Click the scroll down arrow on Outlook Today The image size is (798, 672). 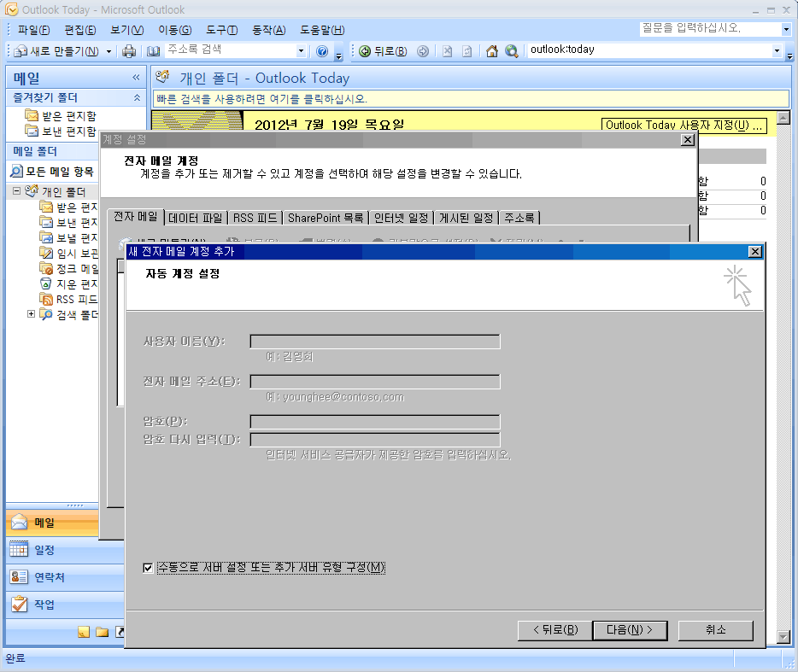783,636
